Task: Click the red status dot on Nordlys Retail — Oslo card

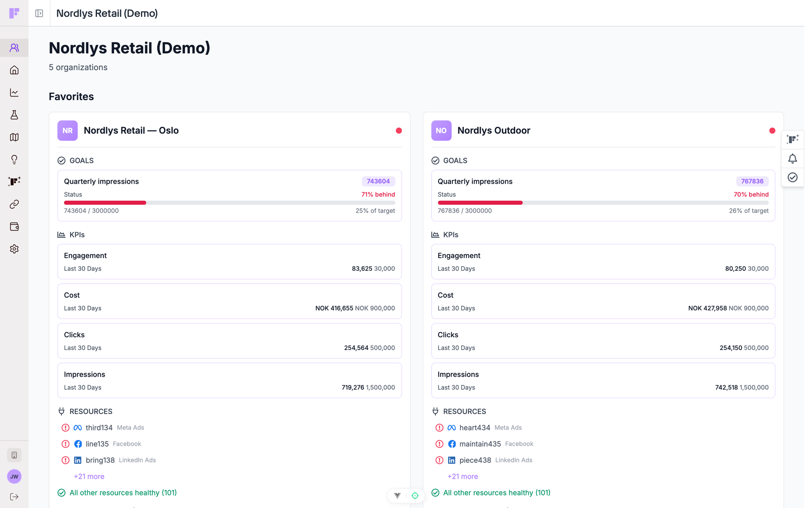Action: point(399,130)
